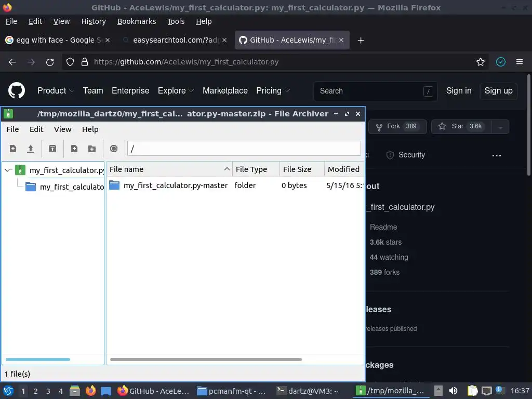The image size is (532, 399).
Task: Click the 389 forks link
Action: coord(385,272)
